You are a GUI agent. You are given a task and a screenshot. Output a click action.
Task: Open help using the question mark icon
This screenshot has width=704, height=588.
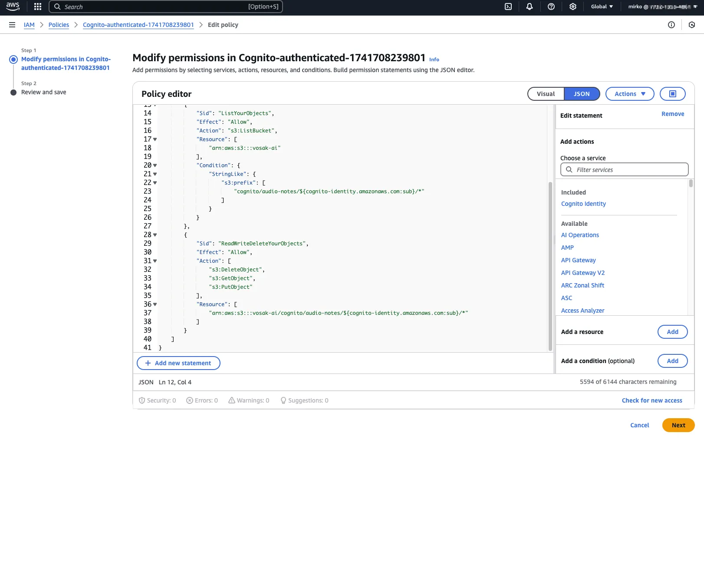[551, 7]
